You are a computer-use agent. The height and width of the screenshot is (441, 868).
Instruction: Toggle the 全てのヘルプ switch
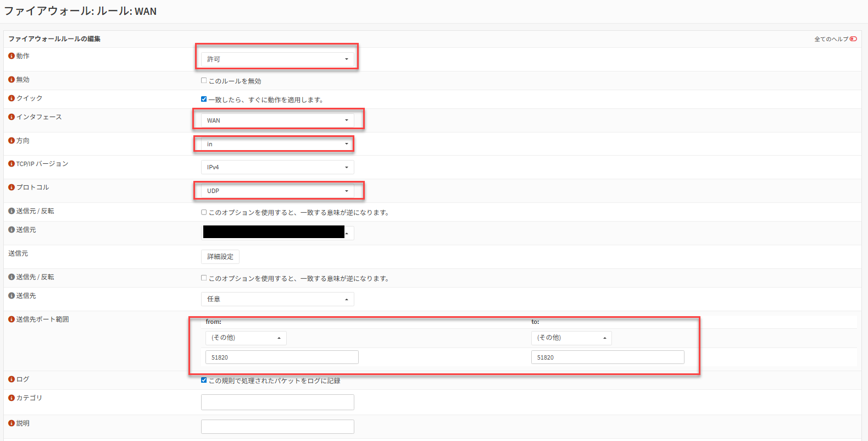[x=853, y=39]
